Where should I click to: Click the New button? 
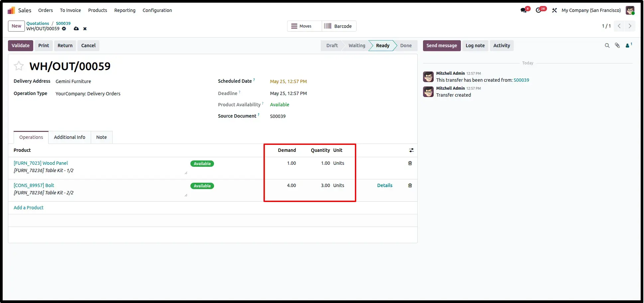[x=16, y=26]
